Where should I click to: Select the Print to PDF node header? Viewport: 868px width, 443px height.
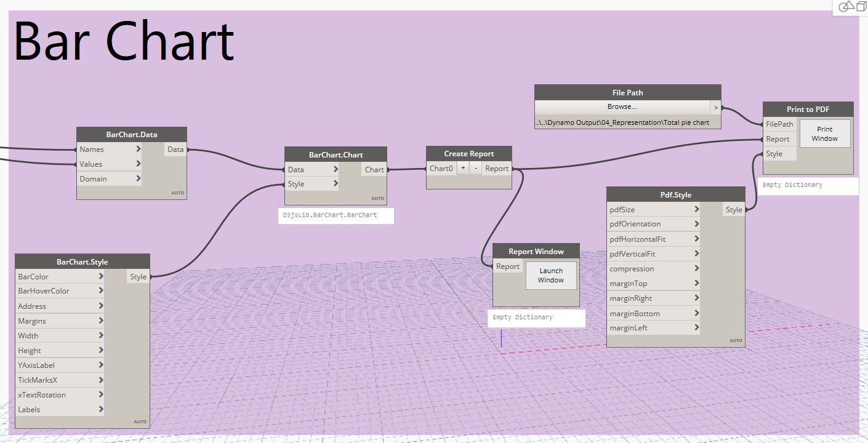tap(808, 109)
